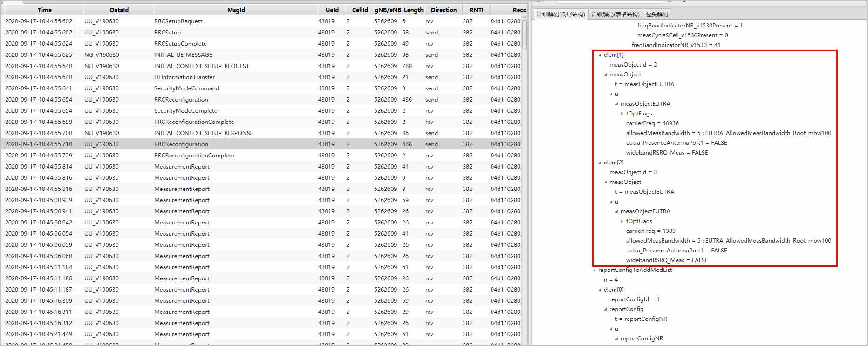The height and width of the screenshot is (346, 868).
Task: Select the measObjectId = 3 tree item
Action: tap(633, 172)
